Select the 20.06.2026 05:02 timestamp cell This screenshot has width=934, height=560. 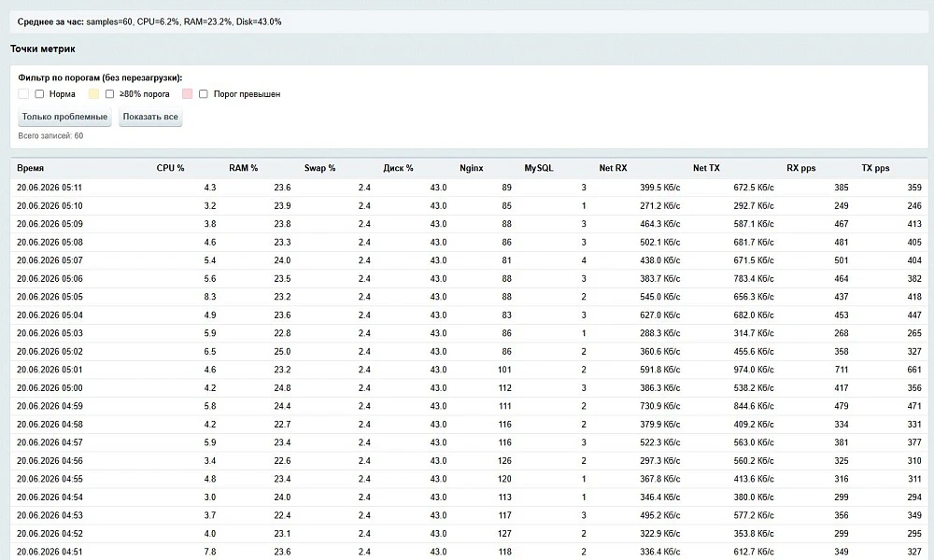[x=50, y=352]
